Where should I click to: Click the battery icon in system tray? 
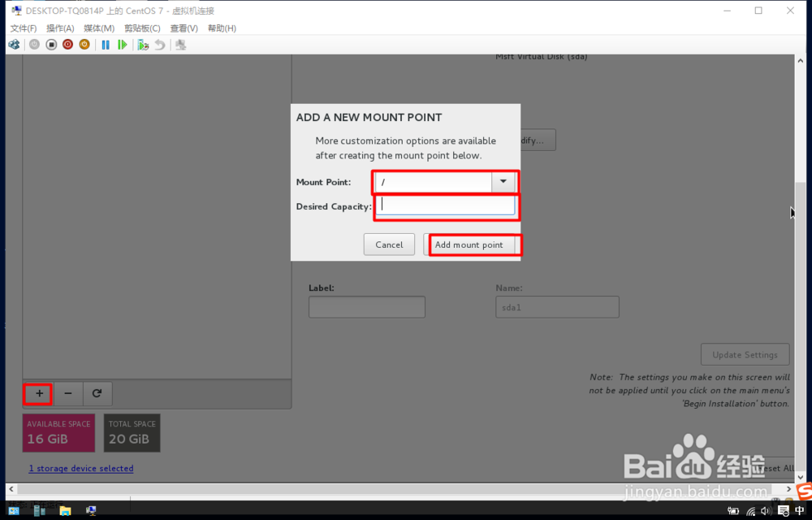click(732, 511)
